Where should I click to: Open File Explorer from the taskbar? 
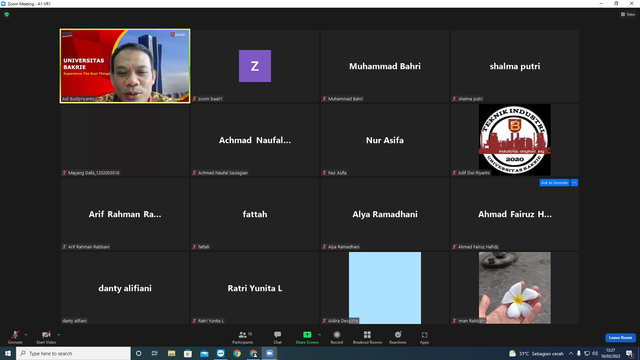click(x=171, y=353)
